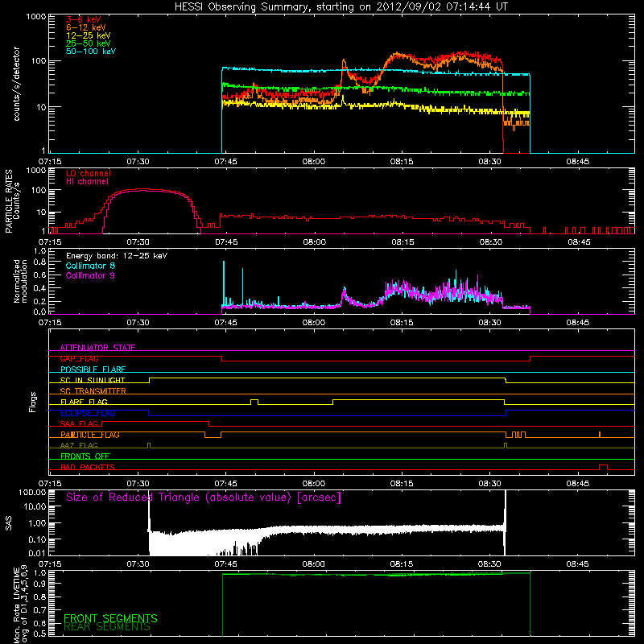The height and width of the screenshot is (644, 644).
Task: Click the POSSIBLE_FLARE flag label
Action: click(x=93, y=369)
